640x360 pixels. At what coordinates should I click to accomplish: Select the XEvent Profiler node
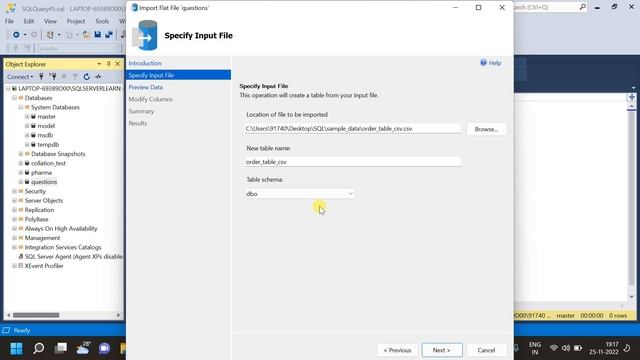pos(44,266)
